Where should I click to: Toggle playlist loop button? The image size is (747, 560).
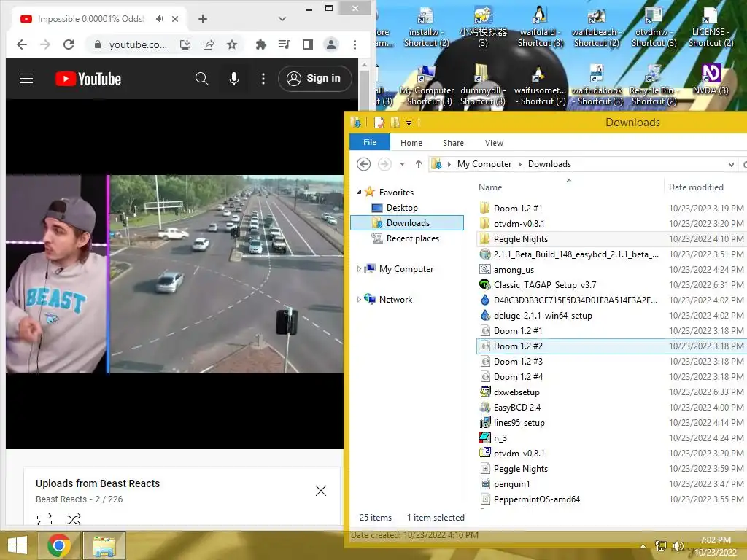tap(44, 518)
